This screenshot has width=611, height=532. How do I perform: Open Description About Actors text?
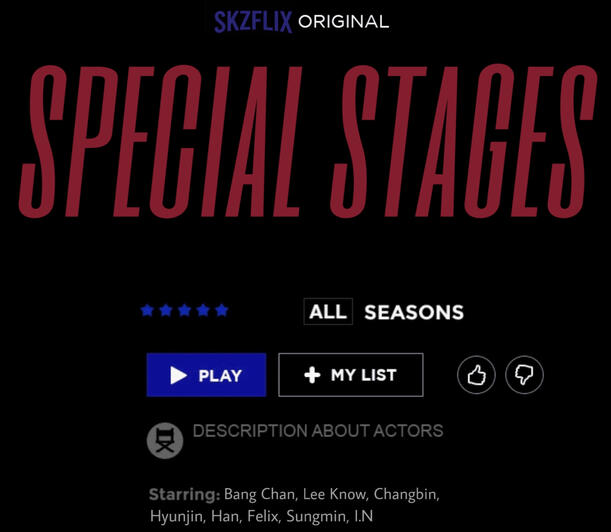[x=317, y=431]
